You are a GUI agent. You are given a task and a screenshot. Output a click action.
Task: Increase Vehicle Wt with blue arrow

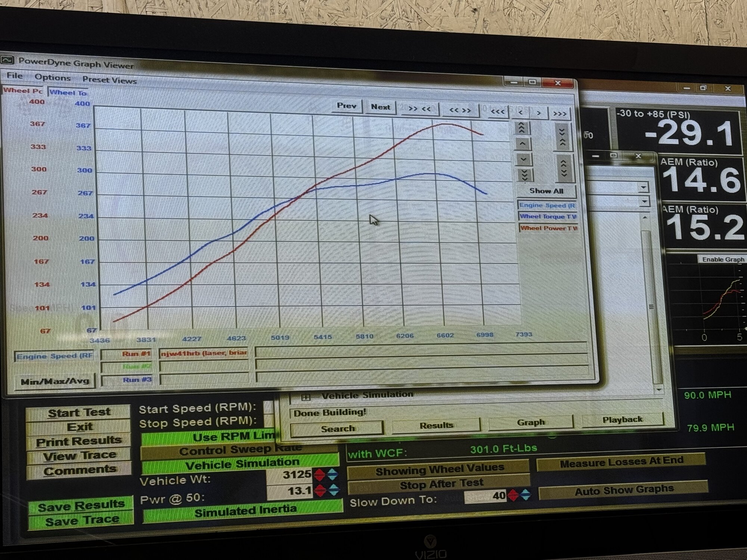tap(333, 475)
